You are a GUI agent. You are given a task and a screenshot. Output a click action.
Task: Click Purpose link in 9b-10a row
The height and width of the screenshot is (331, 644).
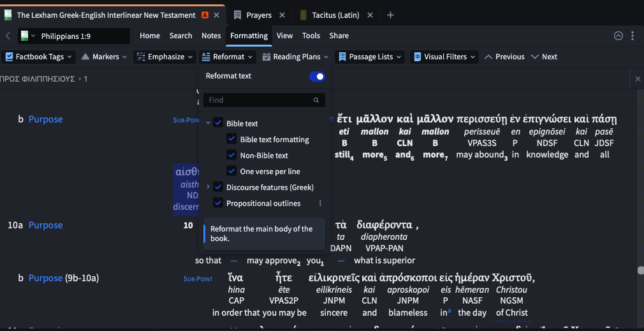click(45, 278)
